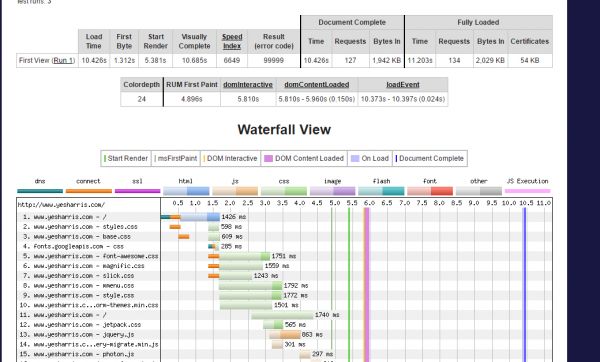Select the On Load legend swatch

point(355,158)
